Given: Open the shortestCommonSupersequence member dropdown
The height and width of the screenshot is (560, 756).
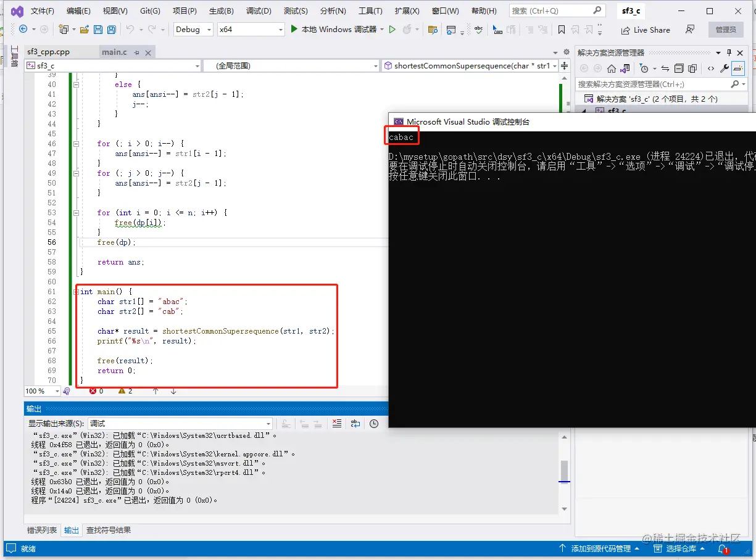Looking at the screenshot, I should point(470,65).
